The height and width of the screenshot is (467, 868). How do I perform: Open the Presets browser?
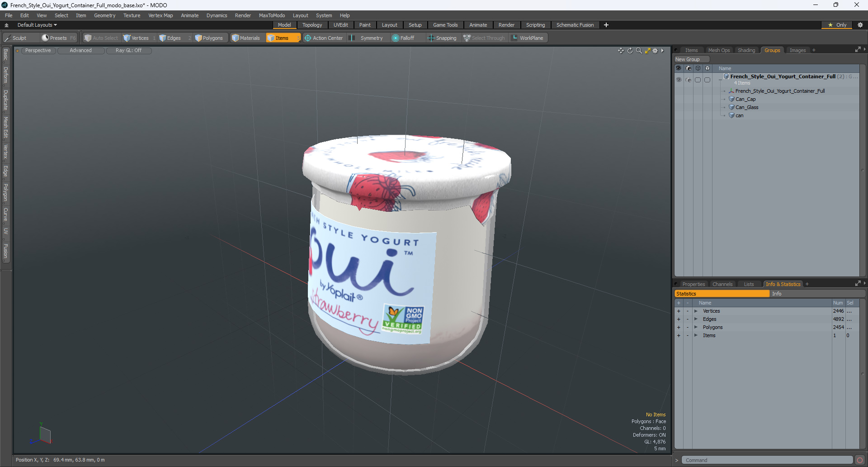(x=58, y=38)
